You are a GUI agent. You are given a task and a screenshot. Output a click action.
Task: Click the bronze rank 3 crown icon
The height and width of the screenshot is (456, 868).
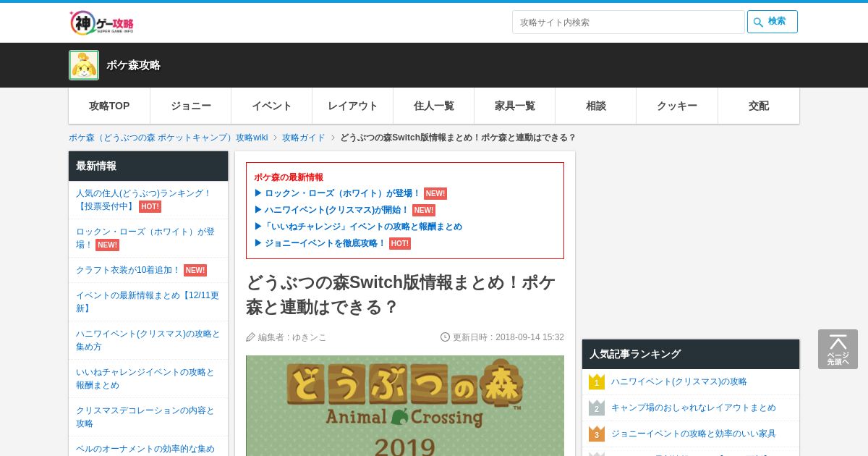[597, 434]
